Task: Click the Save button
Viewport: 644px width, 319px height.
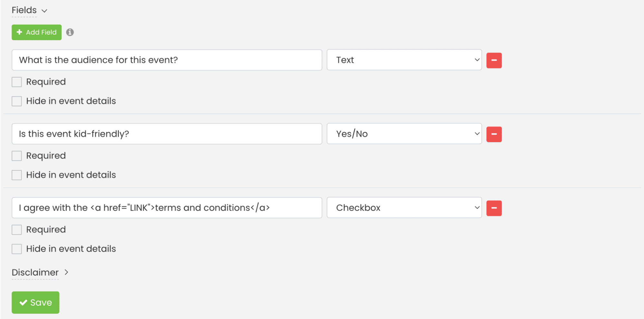Action: pyautogui.click(x=35, y=302)
